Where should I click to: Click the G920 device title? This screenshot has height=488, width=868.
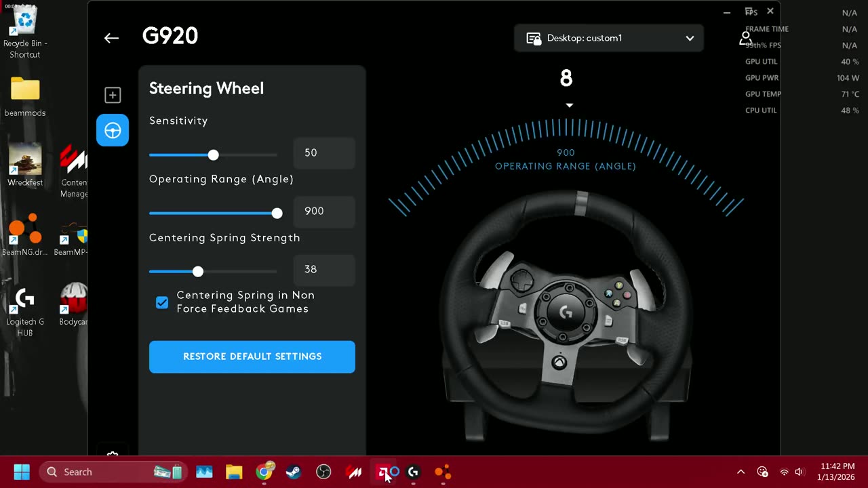[x=170, y=37]
